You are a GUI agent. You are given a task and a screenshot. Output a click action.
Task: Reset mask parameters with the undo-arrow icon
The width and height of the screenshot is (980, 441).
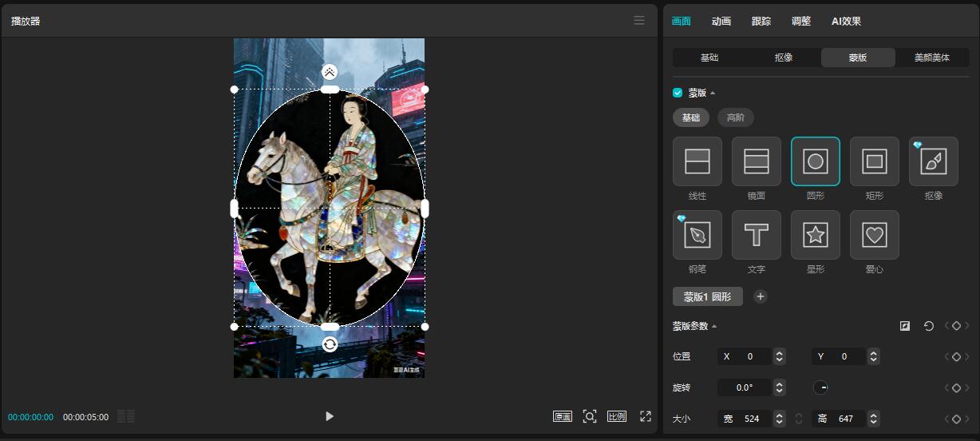pyautogui.click(x=929, y=326)
